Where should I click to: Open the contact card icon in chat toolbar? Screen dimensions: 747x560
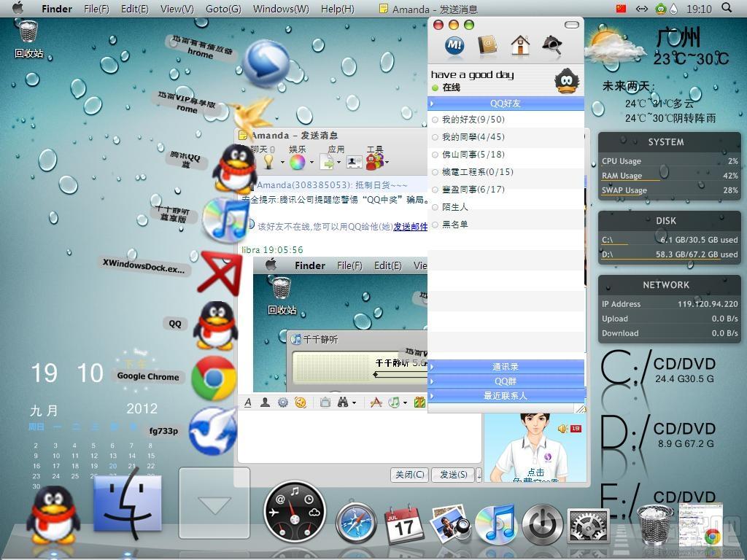coord(354,162)
